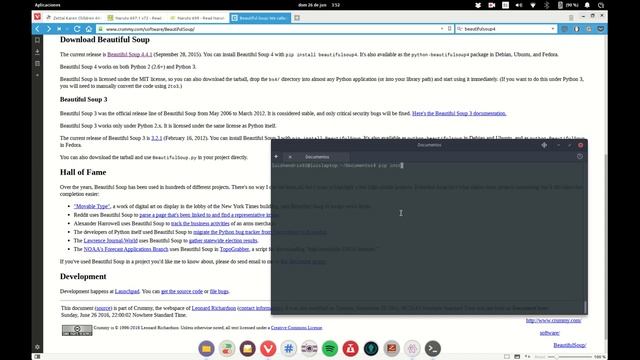This screenshot has width=640, height=360.
Task: Open the terminal from the dock
Action: coord(433,349)
